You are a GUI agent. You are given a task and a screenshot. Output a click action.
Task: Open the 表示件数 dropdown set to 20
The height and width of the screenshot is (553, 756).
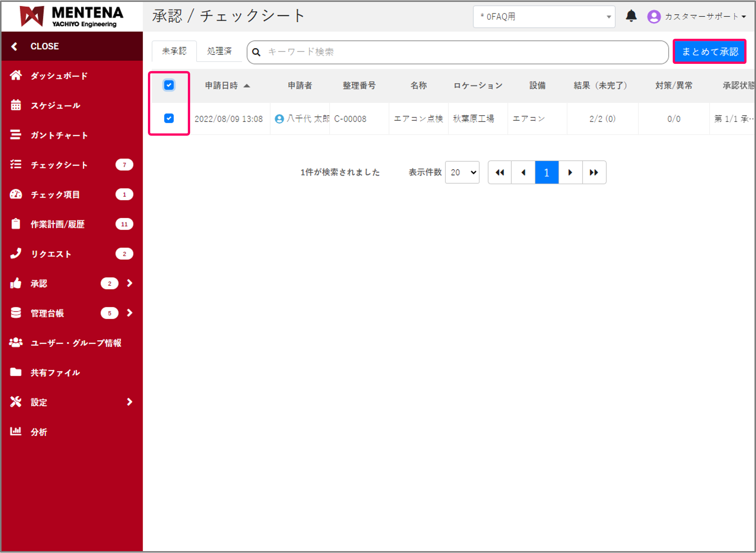tap(462, 172)
